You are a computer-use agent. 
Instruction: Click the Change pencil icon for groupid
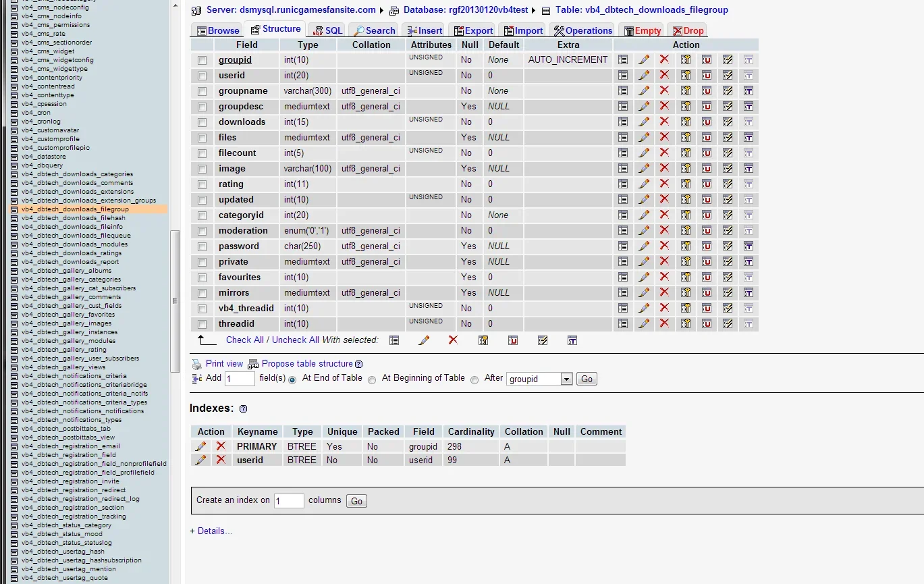pyautogui.click(x=644, y=59)
